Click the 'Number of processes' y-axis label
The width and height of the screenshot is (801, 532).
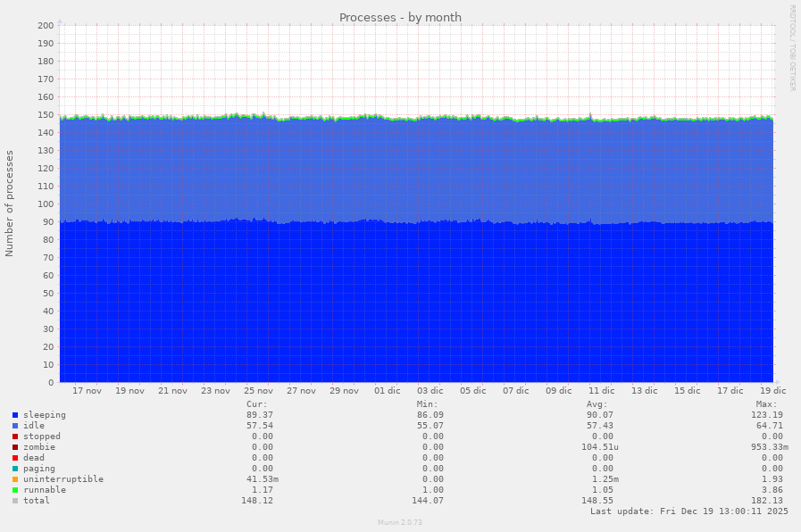(10, 204)
